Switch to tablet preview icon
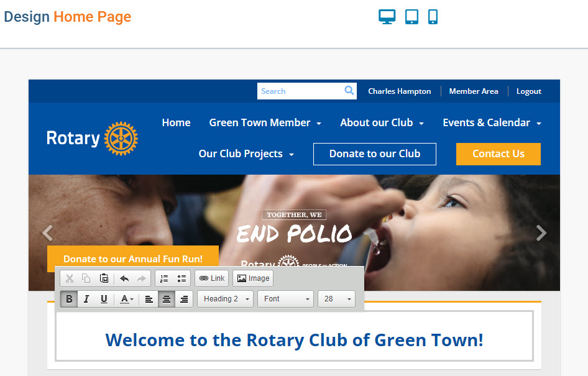The width and height of the screenshot is (588, 376). coord(411,17)
